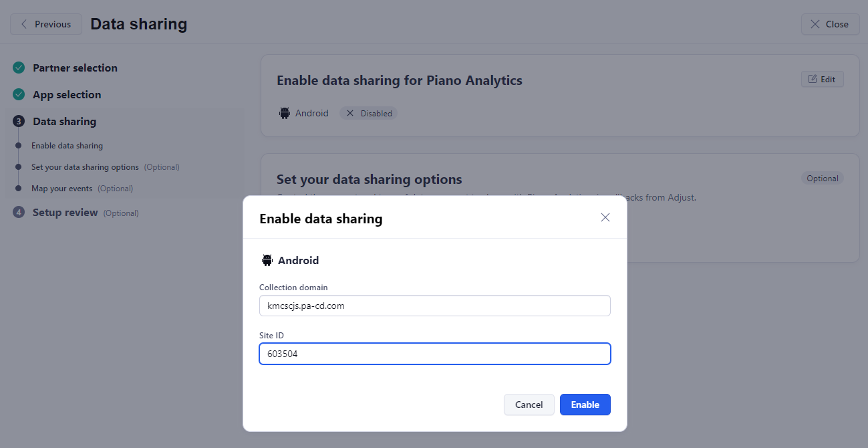
Task: Click into the Site ID field
Action: click(x=434, y=354)
